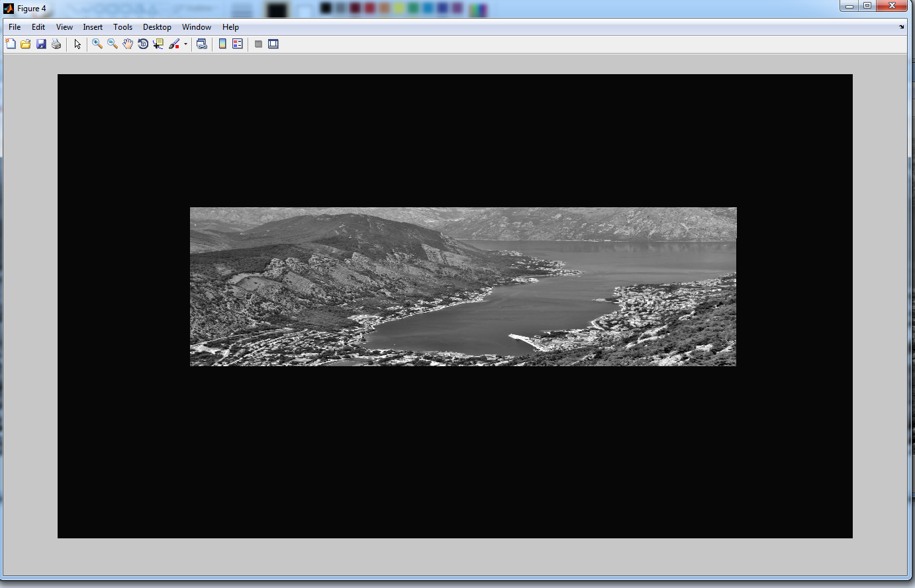Open the View menu

pyautogui.click(x=64, y=27)
